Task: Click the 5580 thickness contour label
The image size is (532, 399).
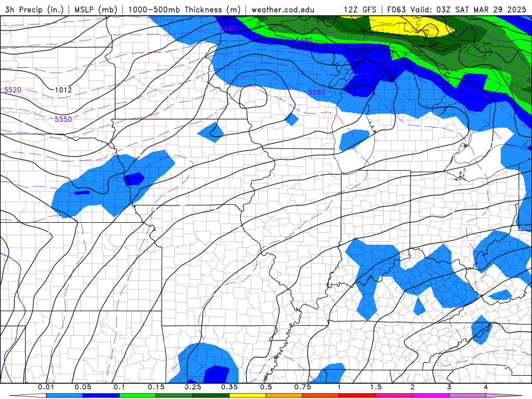Action: click(317, 92)
